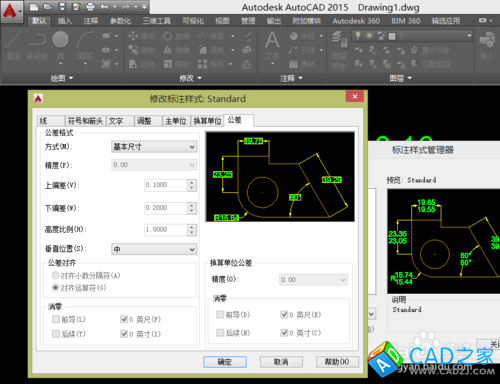
Task: Switch to the 符号和箭头 tab
Action: pyautogui.click(x=85, y=121)
